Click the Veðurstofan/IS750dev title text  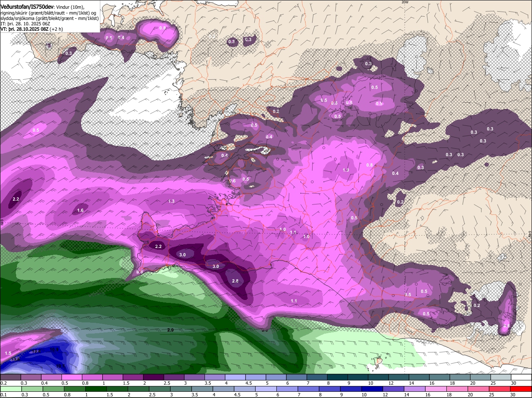click(x=27, y=7)
